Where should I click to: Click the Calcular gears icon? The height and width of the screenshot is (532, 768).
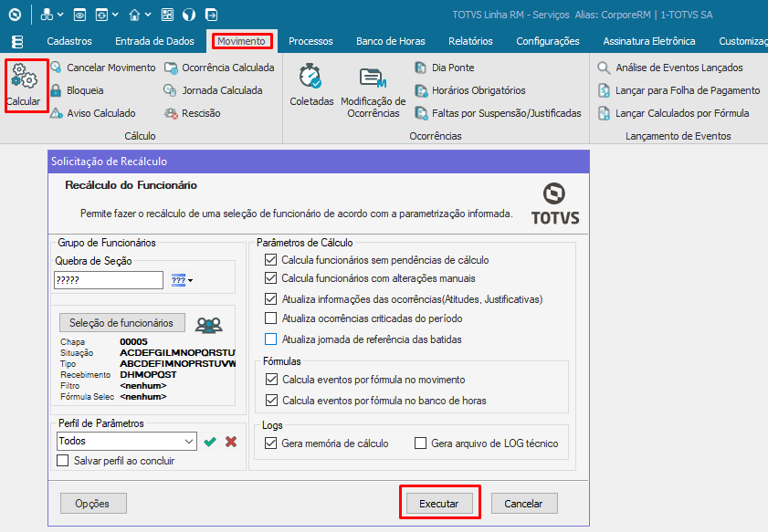point(24,77)
